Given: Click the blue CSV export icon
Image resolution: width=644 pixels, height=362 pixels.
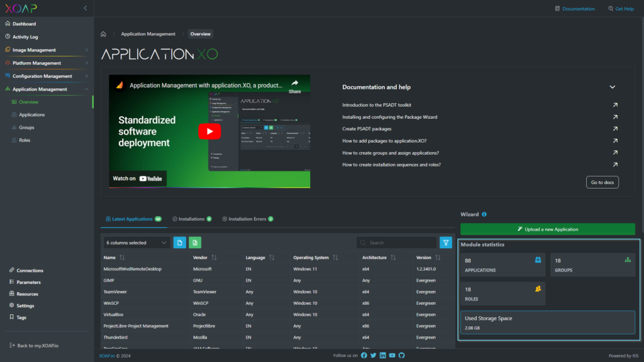Looking at the screenshot, I should click(179, 243).
